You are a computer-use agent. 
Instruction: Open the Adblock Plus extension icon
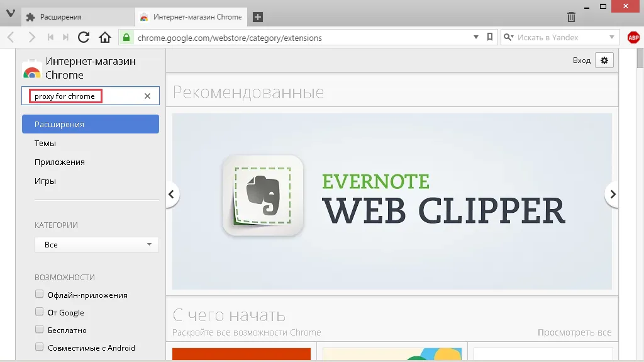pyautogui.click(x=634, y=37)
